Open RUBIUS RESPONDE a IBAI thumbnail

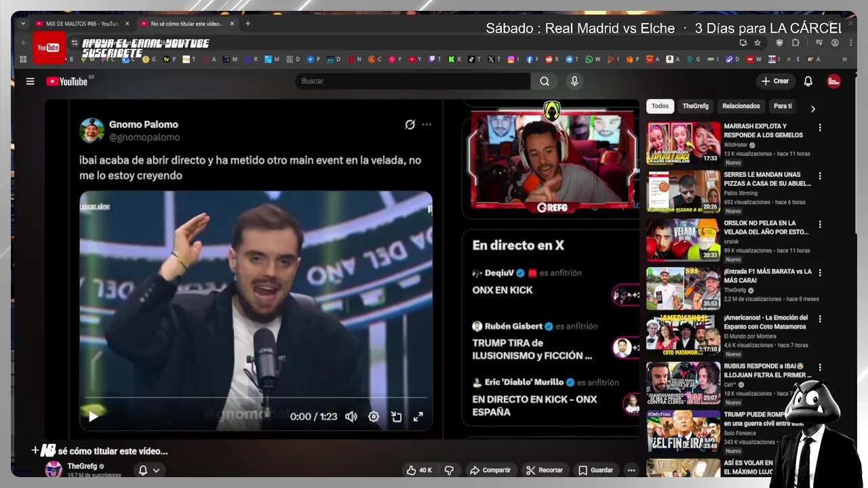[683, 384]
